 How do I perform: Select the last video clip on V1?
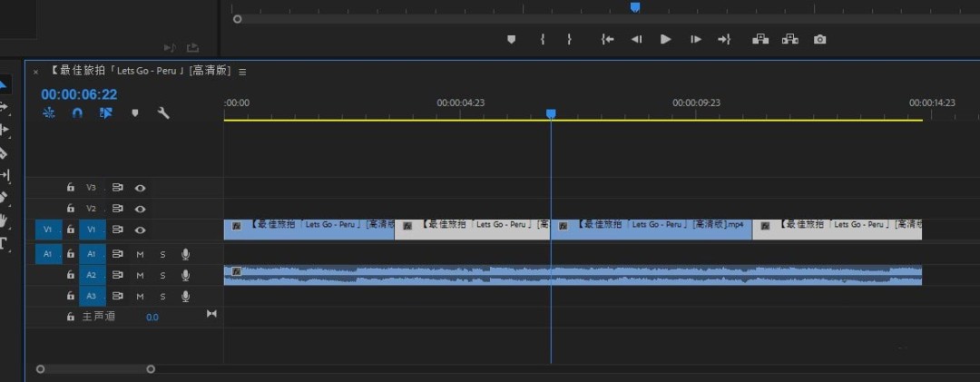(x=837, y=230)
